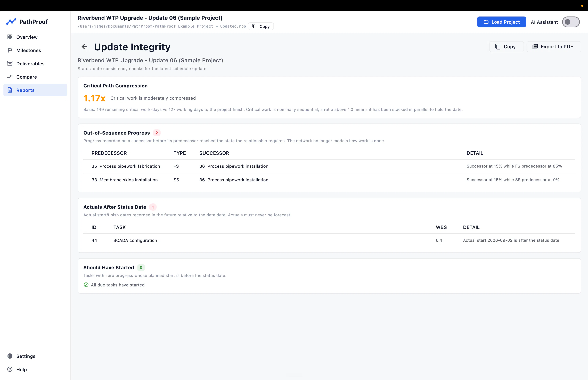Click the Load Project button
Image resolution: width=588 pixels, height=380 pixels.
click(501, 22)
